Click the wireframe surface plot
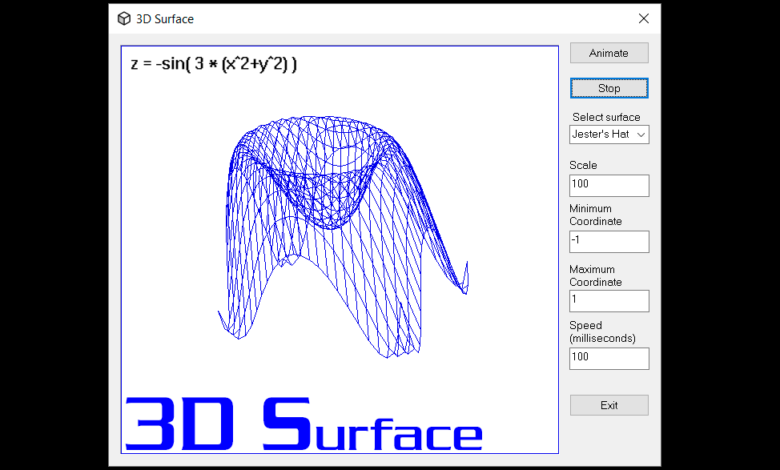Screen dimensions: 780x470 343,237
